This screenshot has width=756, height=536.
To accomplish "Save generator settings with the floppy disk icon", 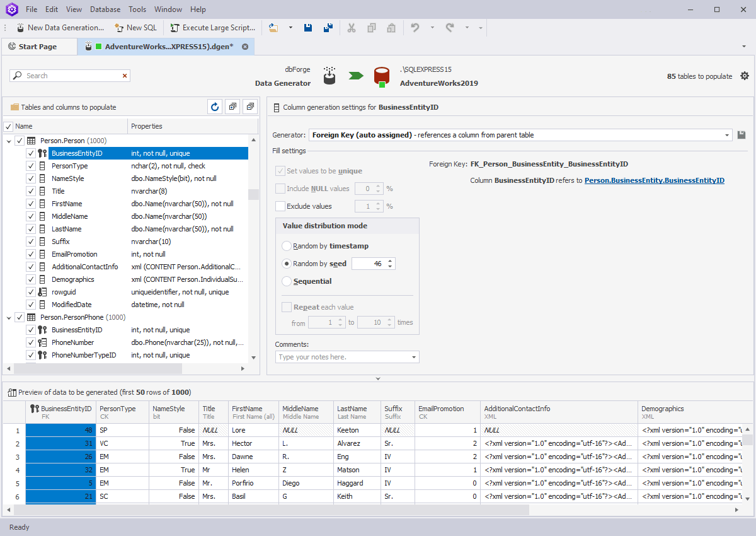I will (742, 135).
